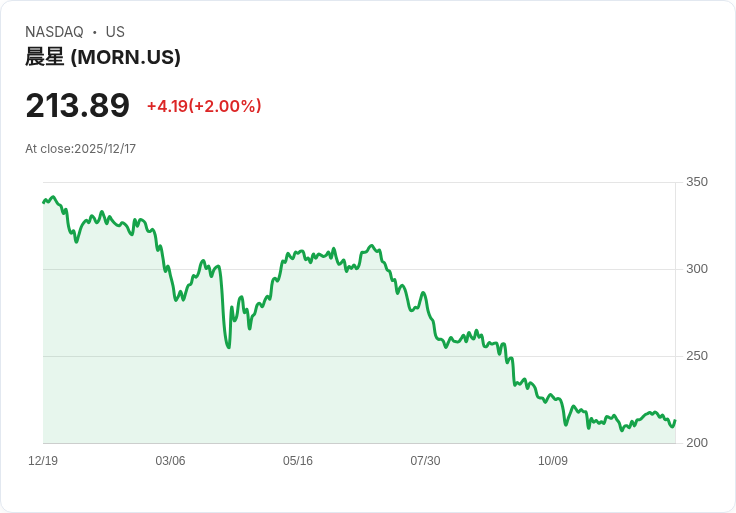Click the dot separator between NASDAQ and US
736x513 pixels.
click(94, 32)
